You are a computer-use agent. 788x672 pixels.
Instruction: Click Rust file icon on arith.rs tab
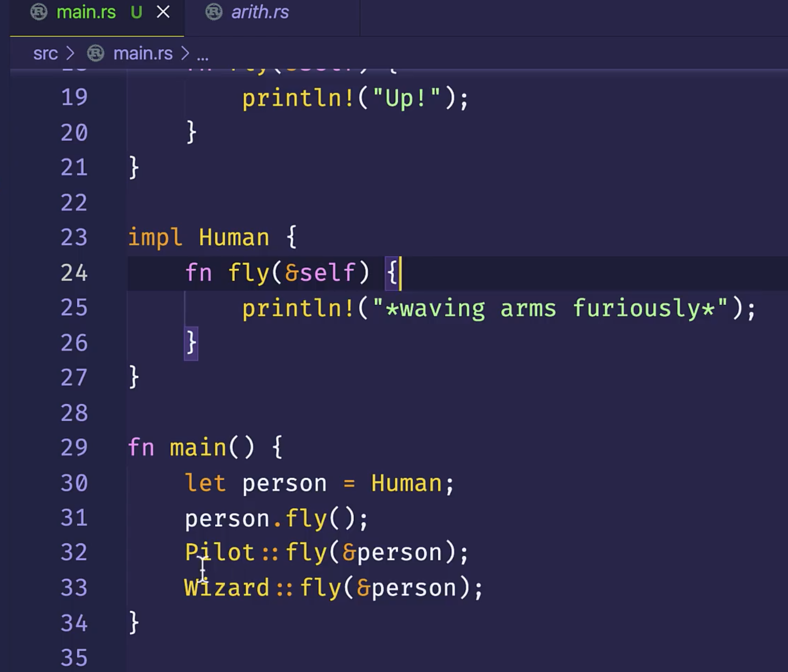coord(213,12)
